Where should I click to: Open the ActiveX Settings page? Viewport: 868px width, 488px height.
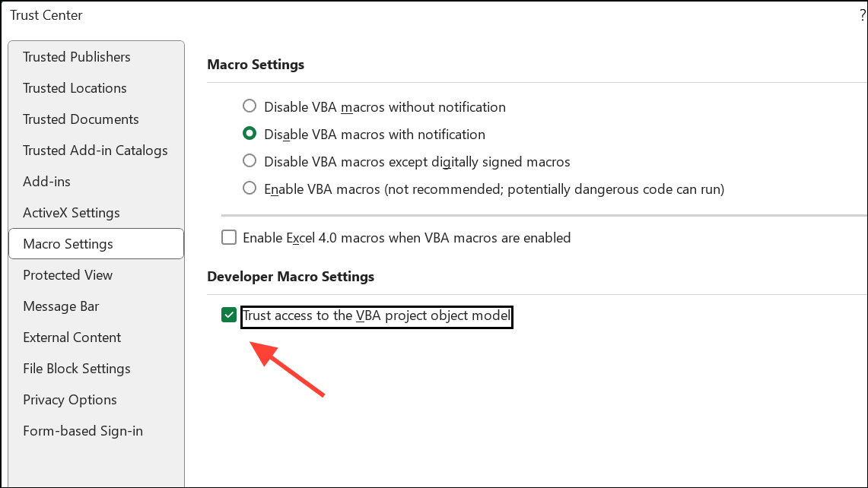tap(71, 212)
